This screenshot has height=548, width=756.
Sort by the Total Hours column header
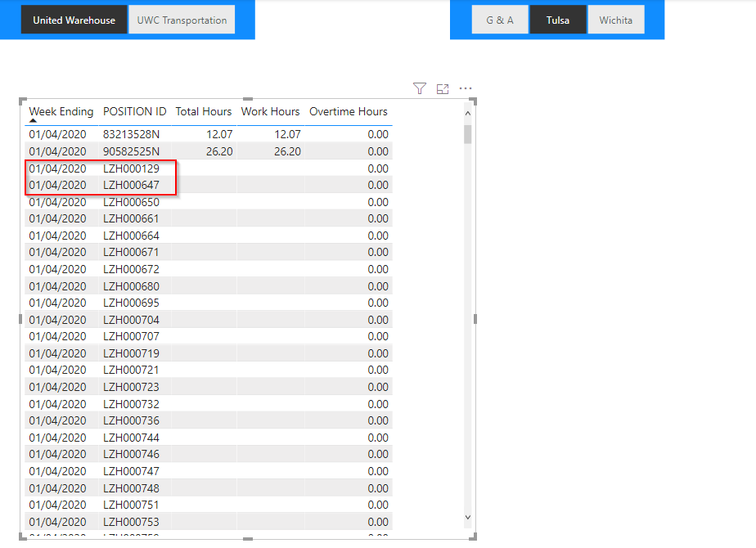(x=204, y=111)
